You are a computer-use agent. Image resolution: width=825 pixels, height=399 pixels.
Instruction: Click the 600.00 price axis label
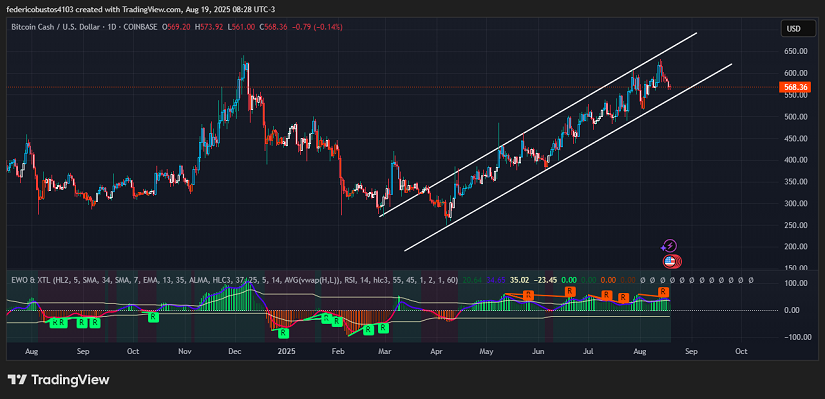pyautogui.click(x=797, y=73)
